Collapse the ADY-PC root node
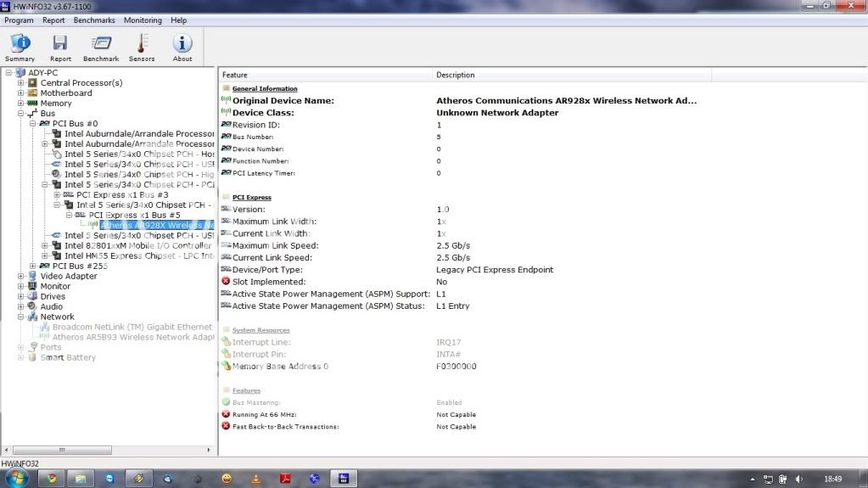Viewport: 868px width, 488px height. pos(8,72)
